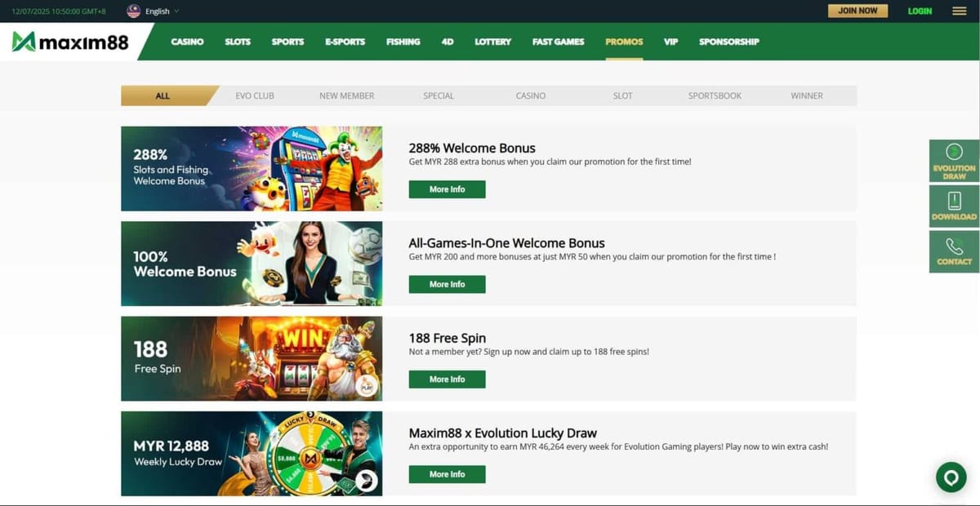980x506 pixels.
Task: Open the Sponsorship menu item
Action: (728, 42)
